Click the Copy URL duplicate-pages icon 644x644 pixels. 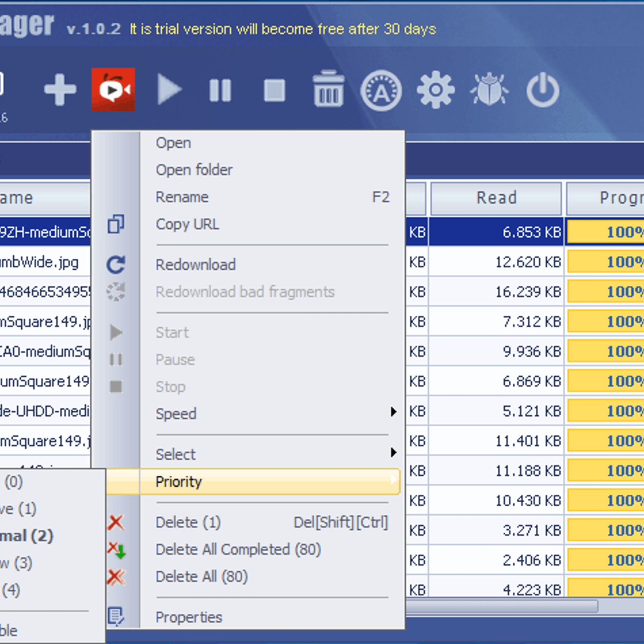(116, 224)
